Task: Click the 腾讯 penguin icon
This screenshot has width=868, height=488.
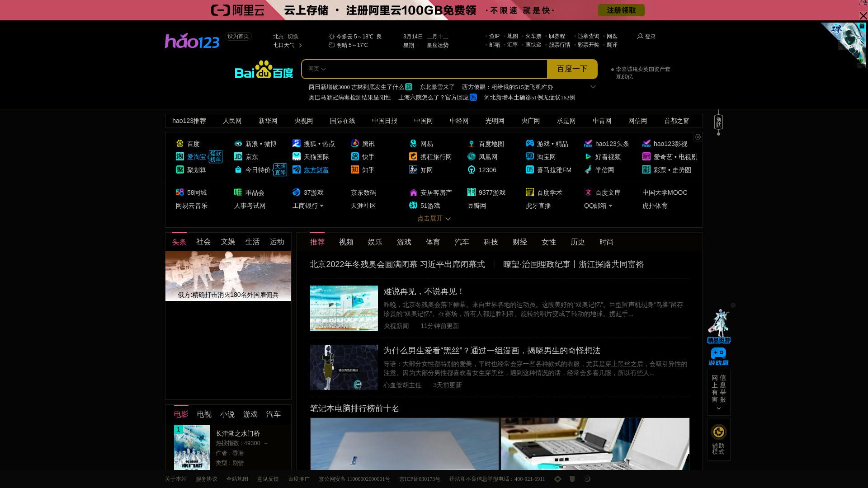Action: coord(355,144)
